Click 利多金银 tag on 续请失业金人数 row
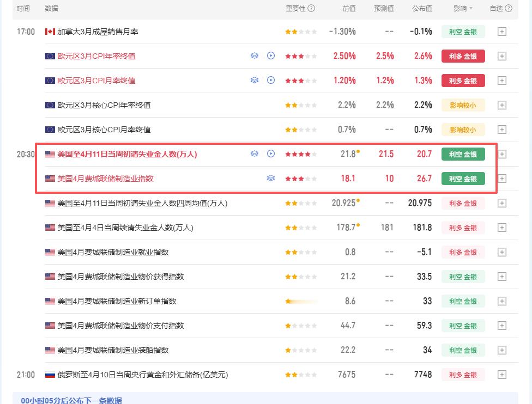532x404 pixels. tap(463, 228)
